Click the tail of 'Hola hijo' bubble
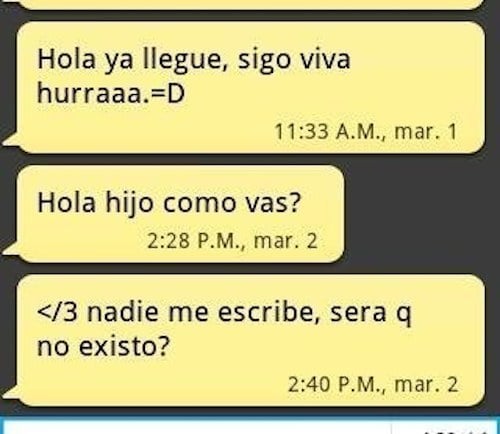The width and height of the screenshot is (500, 434). click(x=10, y=249)
